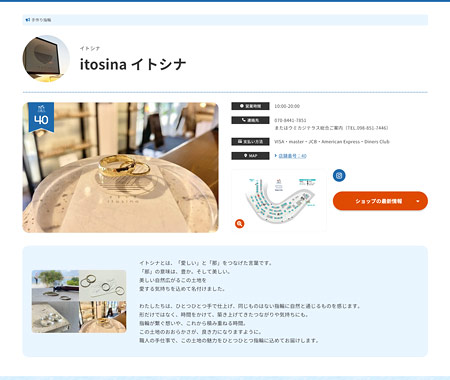Click the MAP label with pin icon
450x380 pixels.
(250, 156)
